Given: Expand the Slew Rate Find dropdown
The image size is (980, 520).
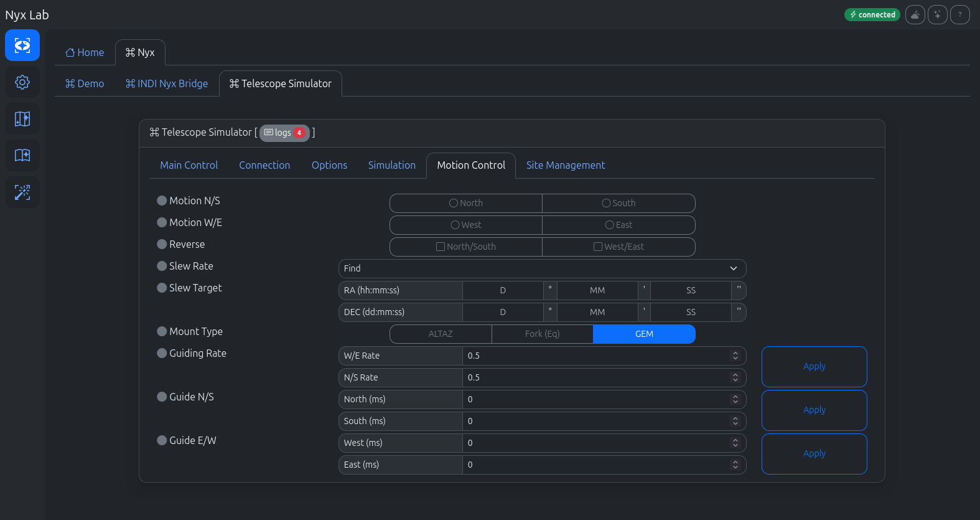Looking at the screenshot, I should [542, 268].
